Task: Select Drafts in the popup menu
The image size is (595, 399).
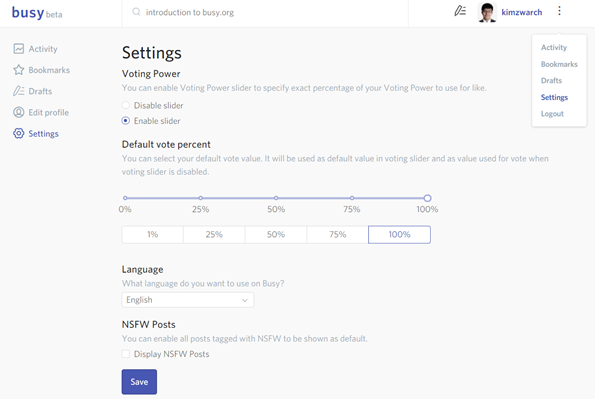Action: click(x=551, y=80)
